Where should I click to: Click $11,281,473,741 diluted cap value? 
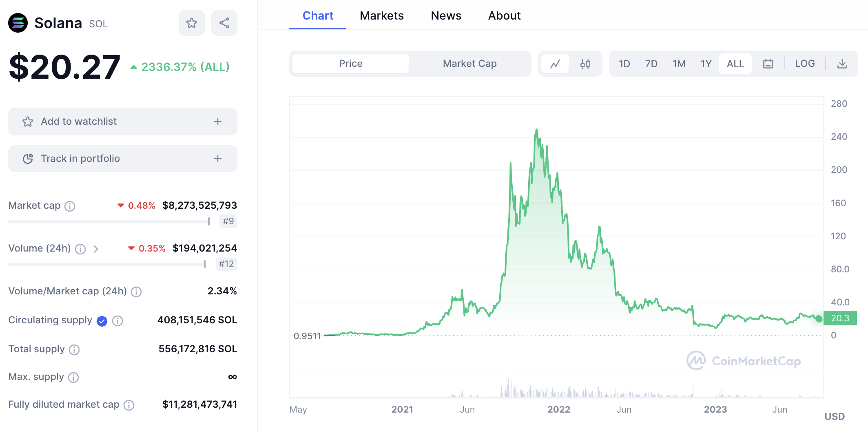coord(199,404)
